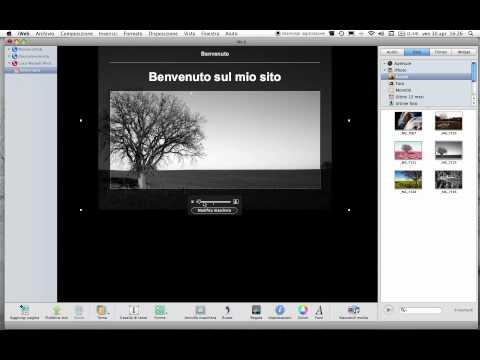
Task: Click the blue abstract photo thumbnail
Action: coord(408,121)
